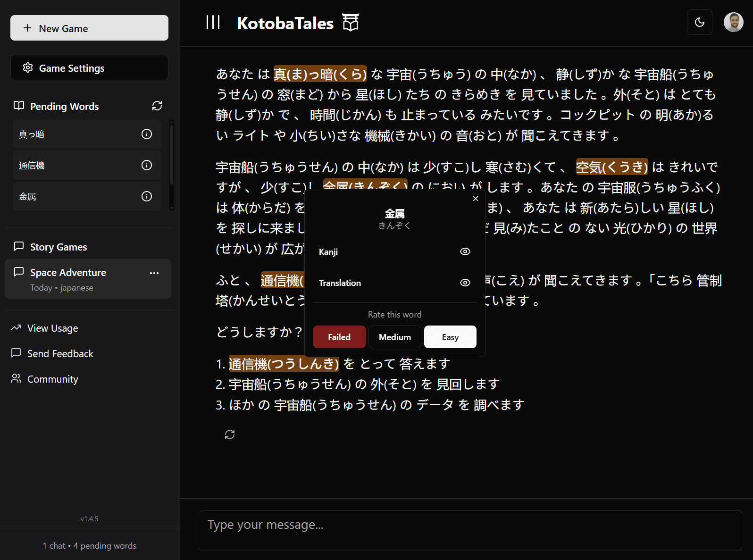This screenshot has width=753, height=560.
Task: Open the user profile avatar
Action: (x=733, y=22)
